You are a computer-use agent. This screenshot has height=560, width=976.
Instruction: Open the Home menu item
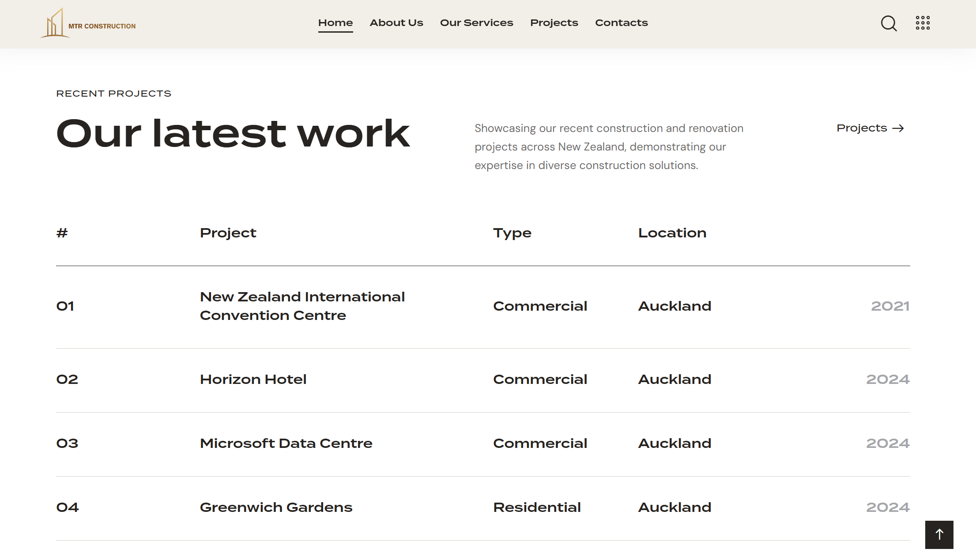tap(335, 23)
